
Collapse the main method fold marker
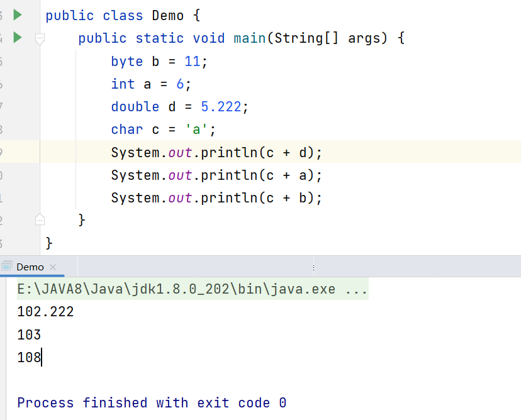tap(40, 39)
